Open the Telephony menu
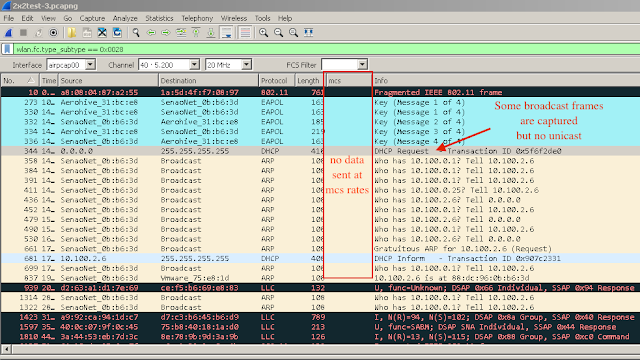 tap(197, 18)
